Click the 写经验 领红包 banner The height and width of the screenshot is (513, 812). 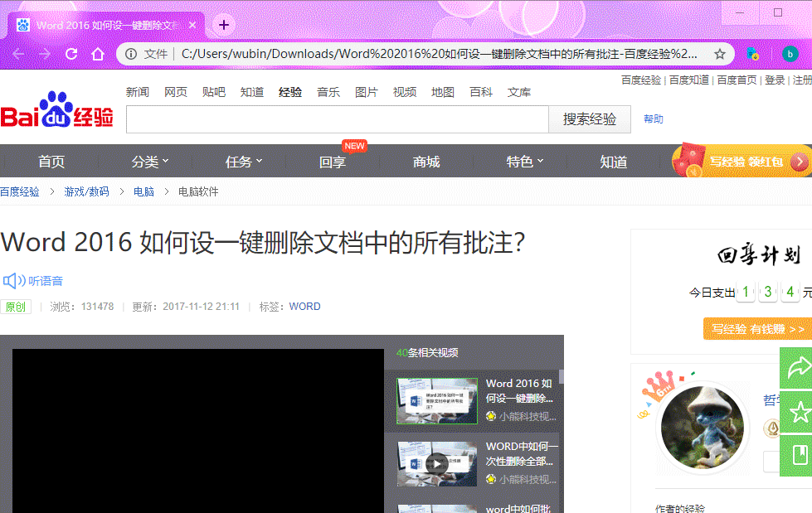pyautogui.click(x=741, y=161)
